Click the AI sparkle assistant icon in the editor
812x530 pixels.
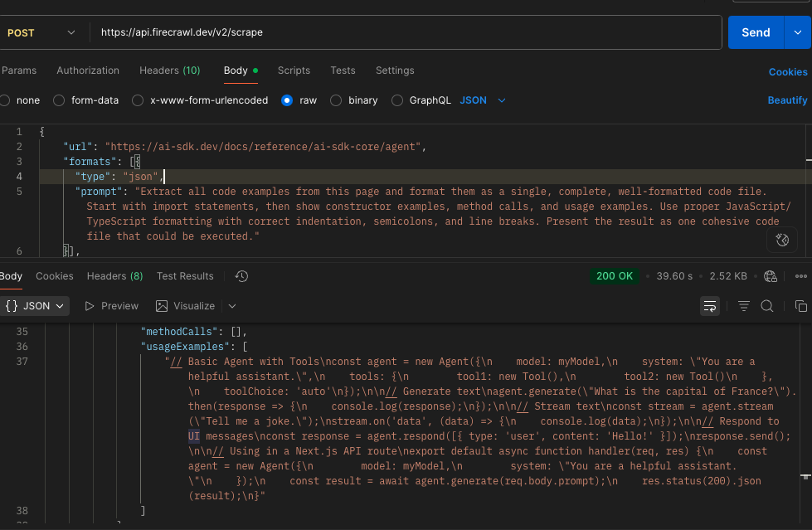(x=781, y=241)
